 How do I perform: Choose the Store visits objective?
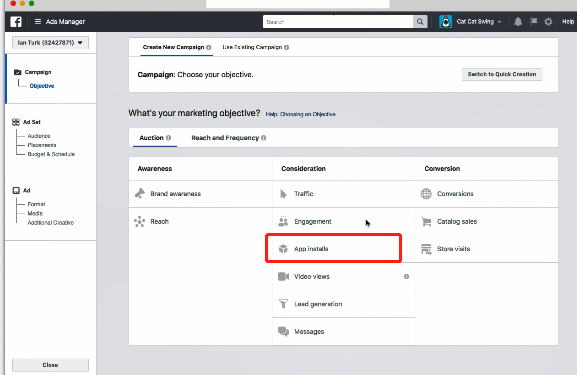point(486,249)
